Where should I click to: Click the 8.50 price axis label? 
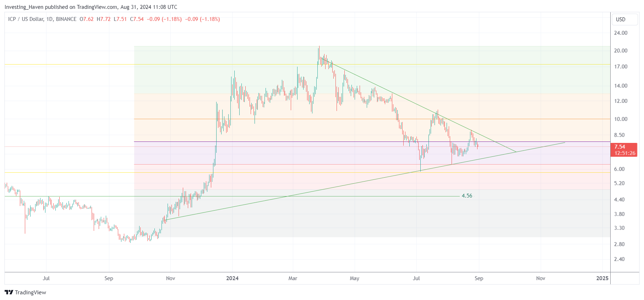click(x=620, y=135)
